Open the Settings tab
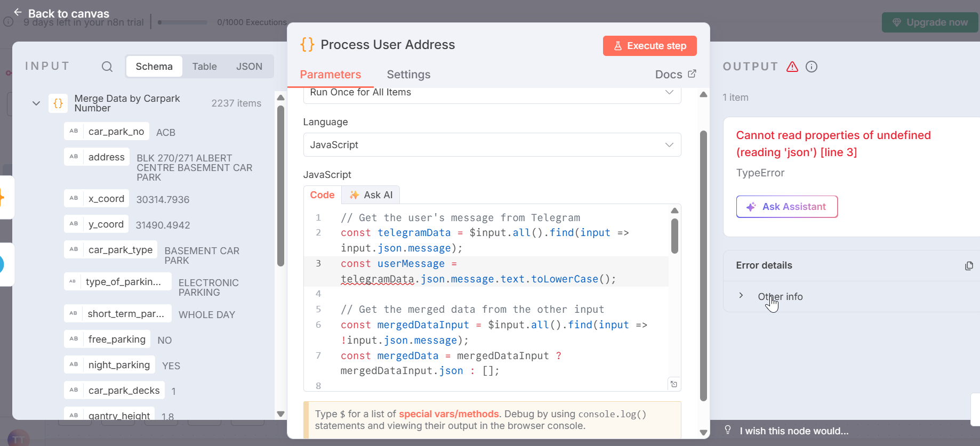 [408, 75]
